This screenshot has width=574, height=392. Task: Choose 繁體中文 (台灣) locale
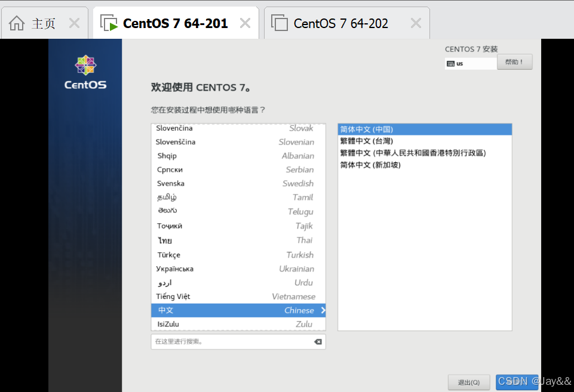425,141
